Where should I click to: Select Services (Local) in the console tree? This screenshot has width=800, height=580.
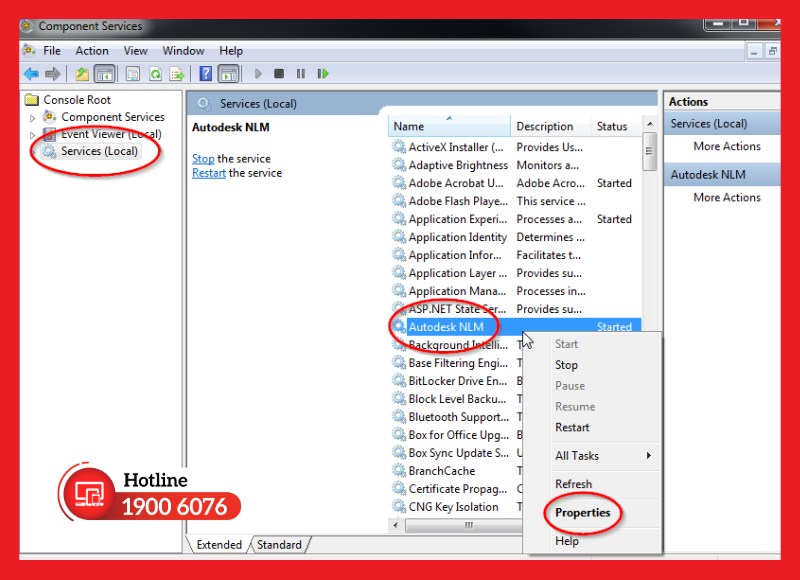pyautogui.click(x=99, y=151)
